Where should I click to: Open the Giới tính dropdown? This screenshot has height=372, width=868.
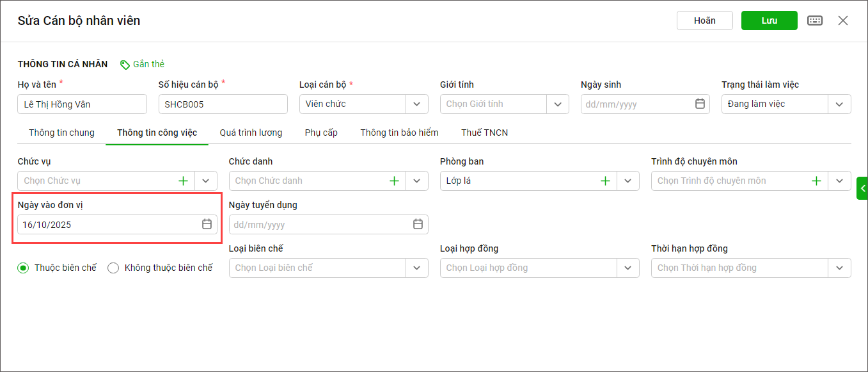pos(558,104)
